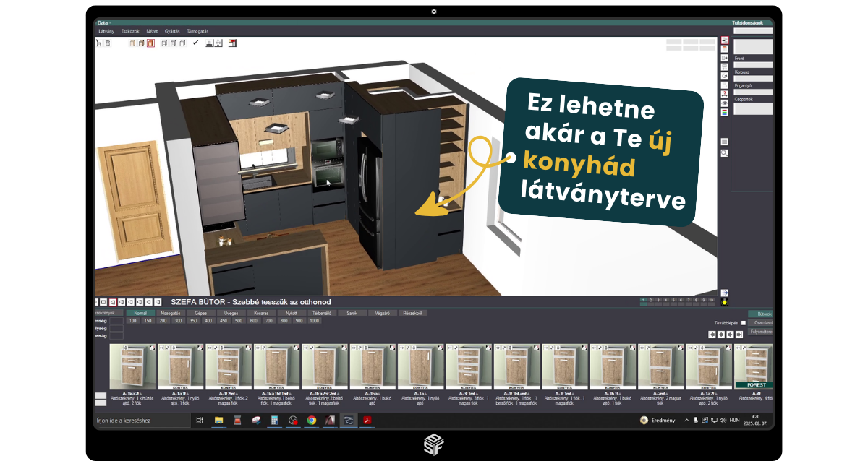Viewport: 868px width, 461px height.
Task: Choose width 1000 button
Action: pos(315,321)
